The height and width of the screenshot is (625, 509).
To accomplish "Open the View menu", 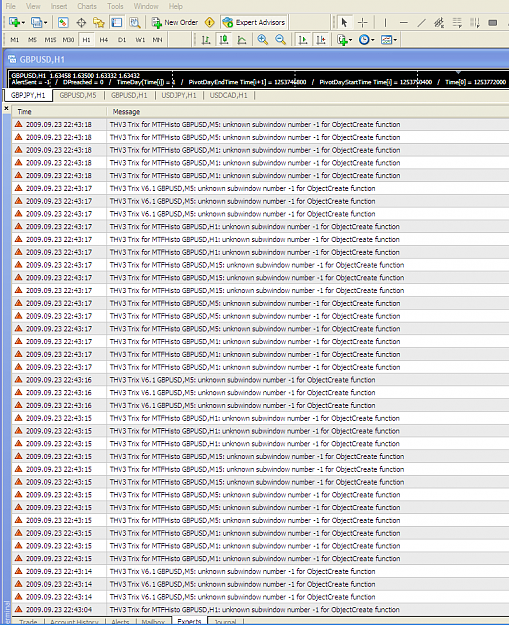I will coord(33,6).
